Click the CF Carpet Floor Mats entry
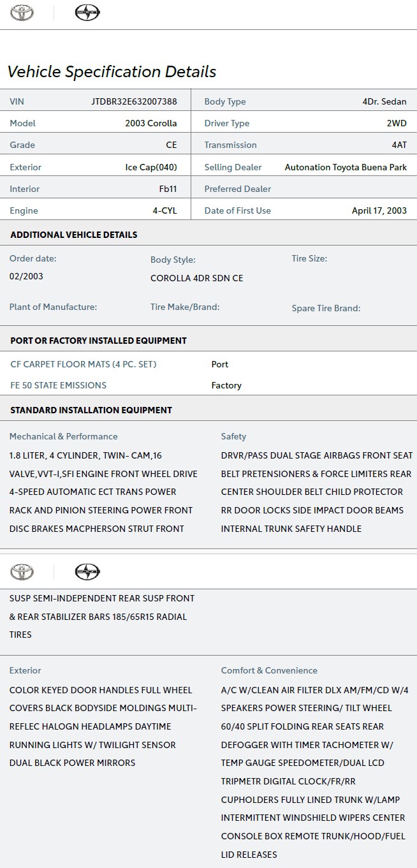This screenshot has width=417, height=868. (83, 364)
